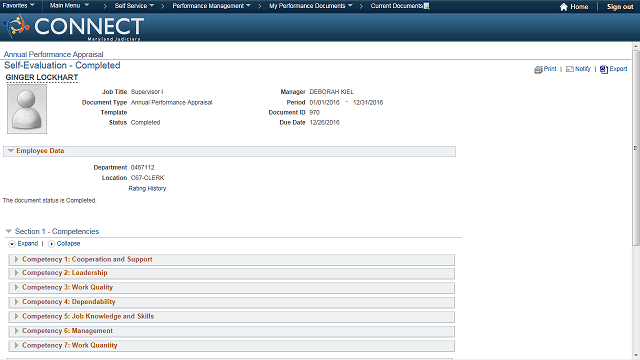640x360 pixels.
Task: Click the scrollbar down arrow
Action: [x=636, y=356]
